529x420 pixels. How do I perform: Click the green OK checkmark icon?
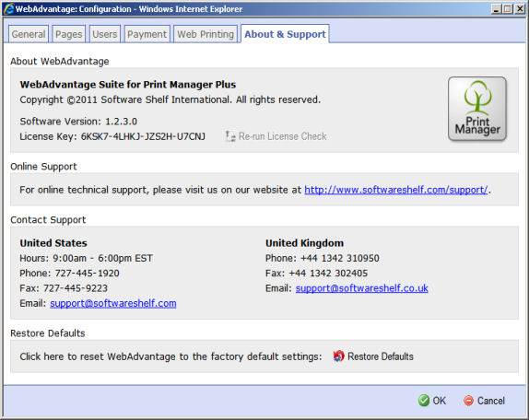coord(423,401)
